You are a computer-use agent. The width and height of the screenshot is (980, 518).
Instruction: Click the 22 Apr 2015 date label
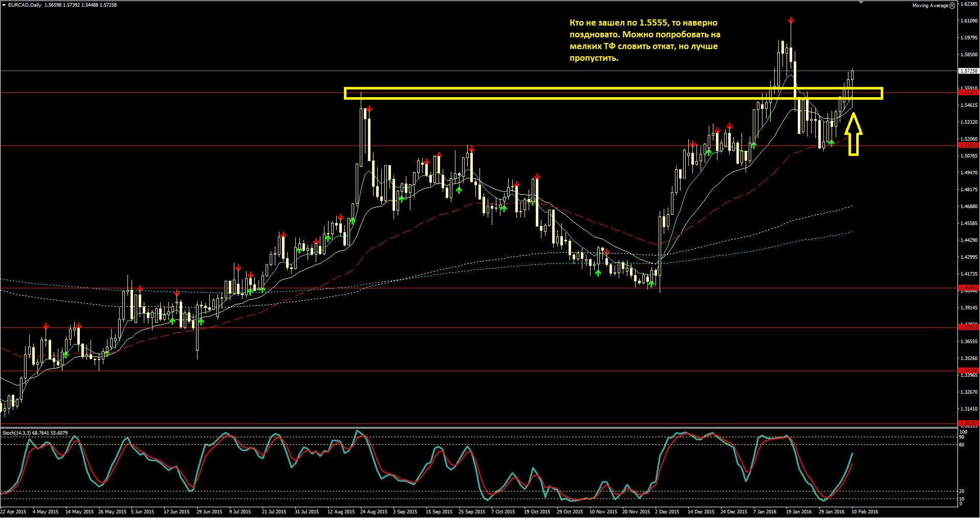[x=14, y=511]
